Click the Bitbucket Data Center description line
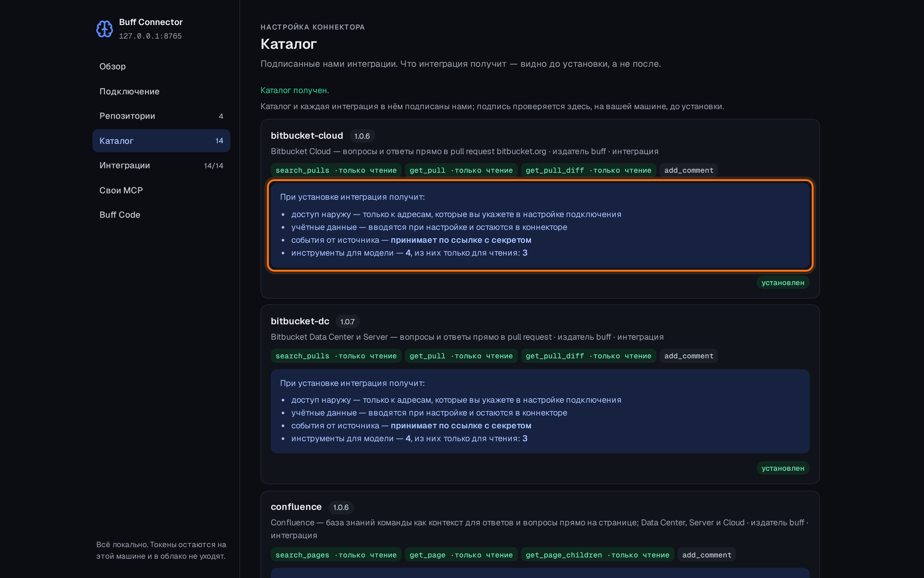Image resolution: width=924 pixels, height=578 pixels. pos(467,337)
